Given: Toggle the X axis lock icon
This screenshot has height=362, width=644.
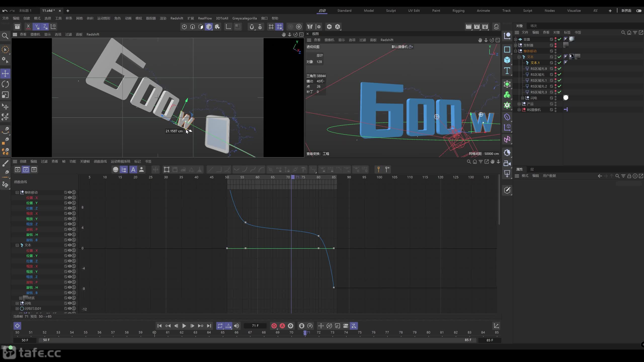Looking at the screenshot, I should coord(28,26).
